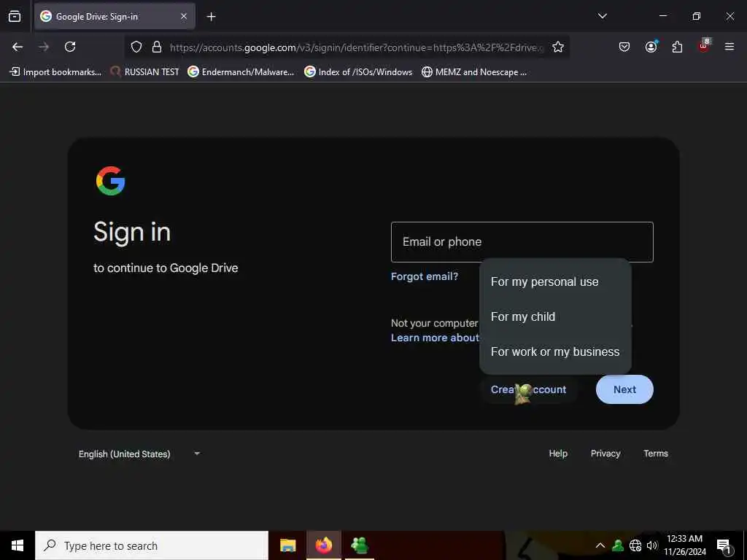Open MEMZ and Noescape bookmark
747x560 pixels.
tap(474, 72)
